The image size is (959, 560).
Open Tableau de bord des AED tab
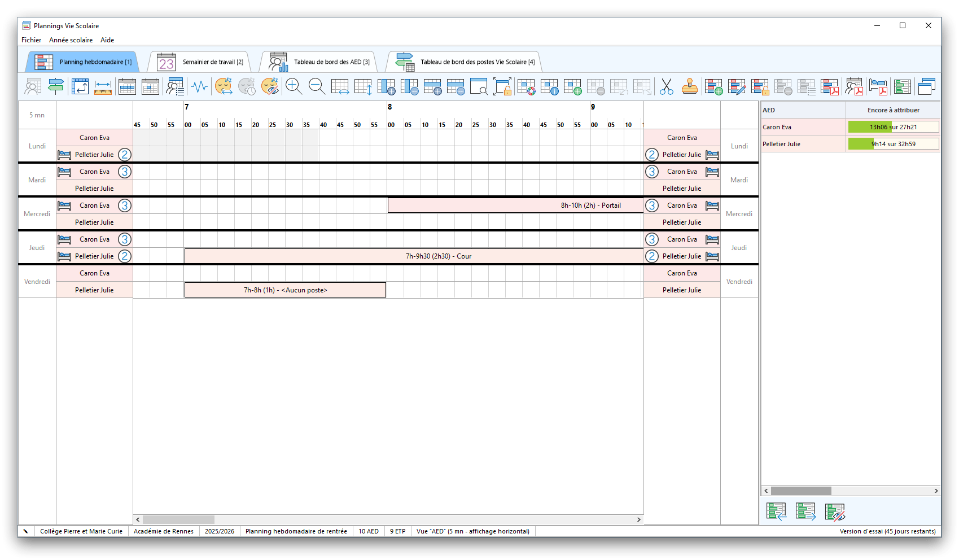pos(319,62)
